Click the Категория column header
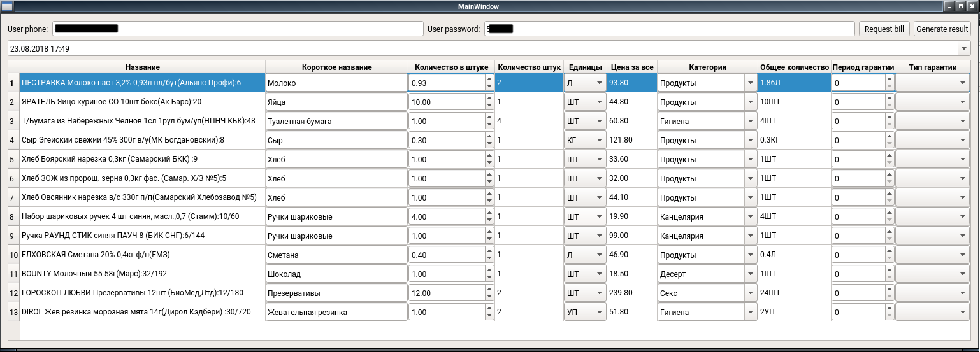The width and height of the screenshot is (980, 352). (707, 67)
